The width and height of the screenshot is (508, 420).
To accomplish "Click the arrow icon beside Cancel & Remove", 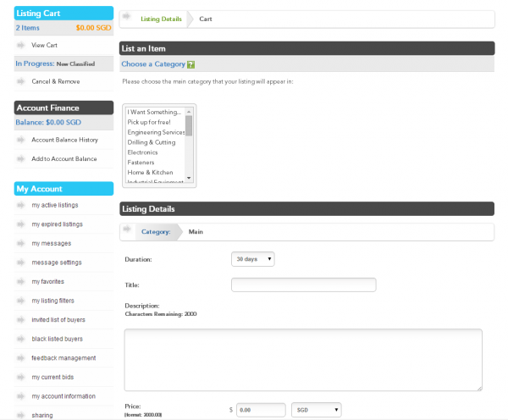I will point(21,81).
